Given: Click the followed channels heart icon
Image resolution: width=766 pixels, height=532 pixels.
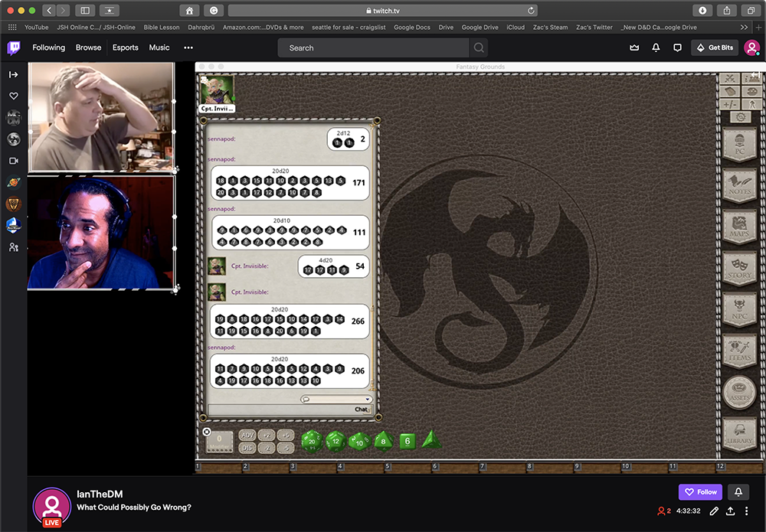Looking at the screenshot, I should (x=14, y=96).
